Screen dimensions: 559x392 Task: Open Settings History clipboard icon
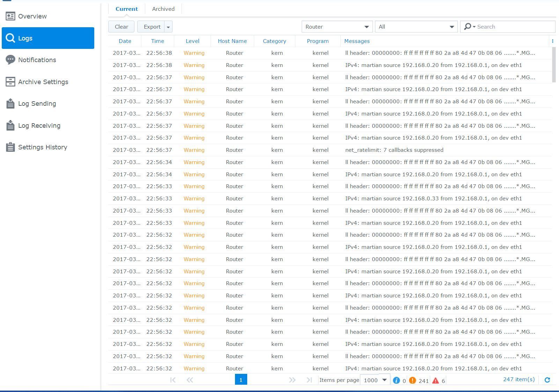coord(10,147)
